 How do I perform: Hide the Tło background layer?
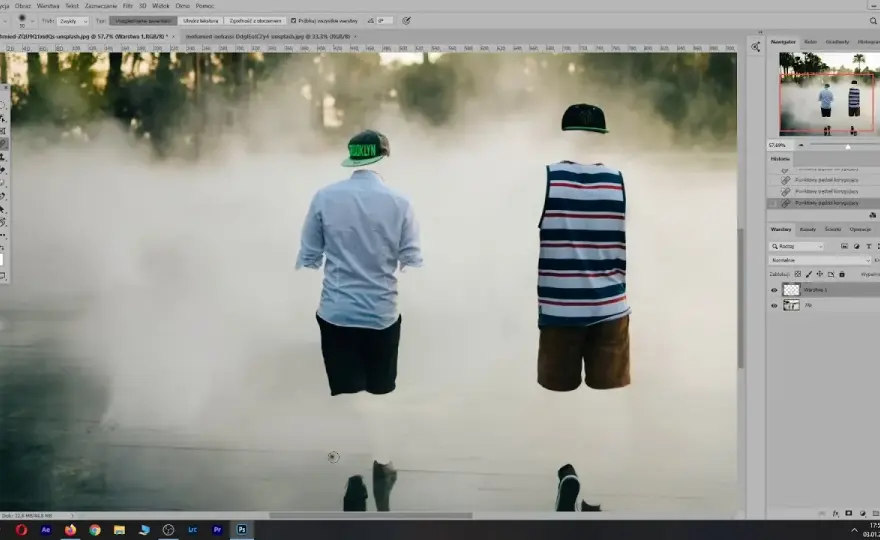click(x=774, y=305)
